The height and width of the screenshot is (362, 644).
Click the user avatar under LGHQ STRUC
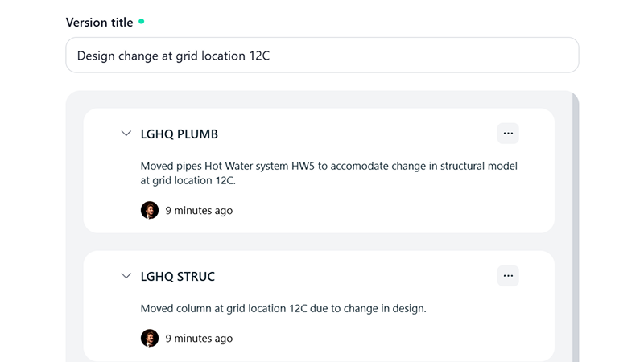click(x=150, y=338)
